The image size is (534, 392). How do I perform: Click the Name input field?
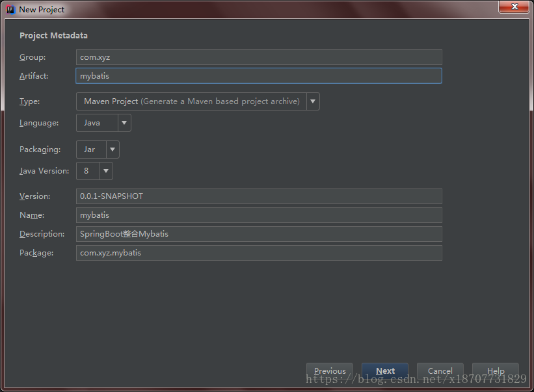click(259, 215)
